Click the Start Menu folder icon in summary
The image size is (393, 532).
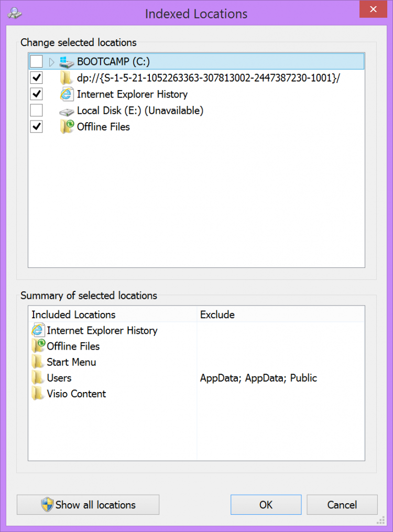pos(37,362)
